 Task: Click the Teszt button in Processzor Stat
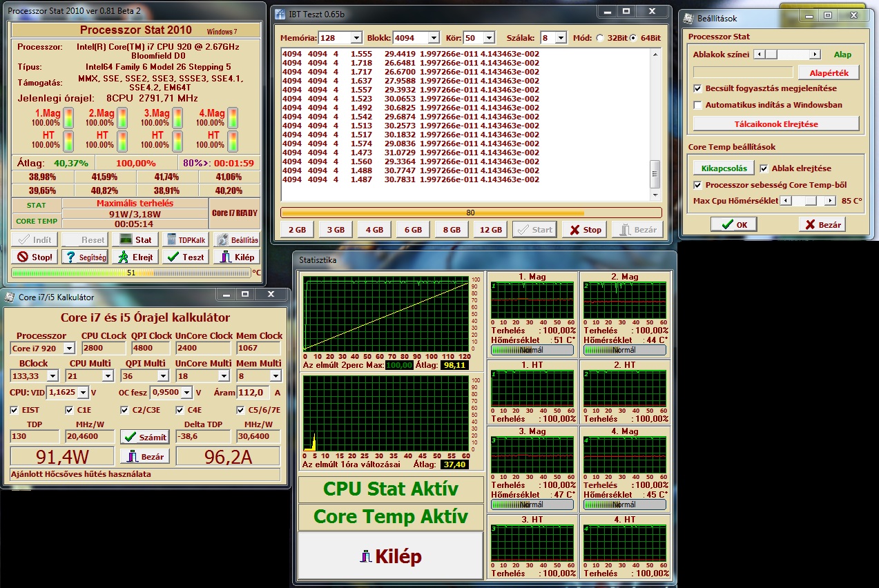(185, 257)
